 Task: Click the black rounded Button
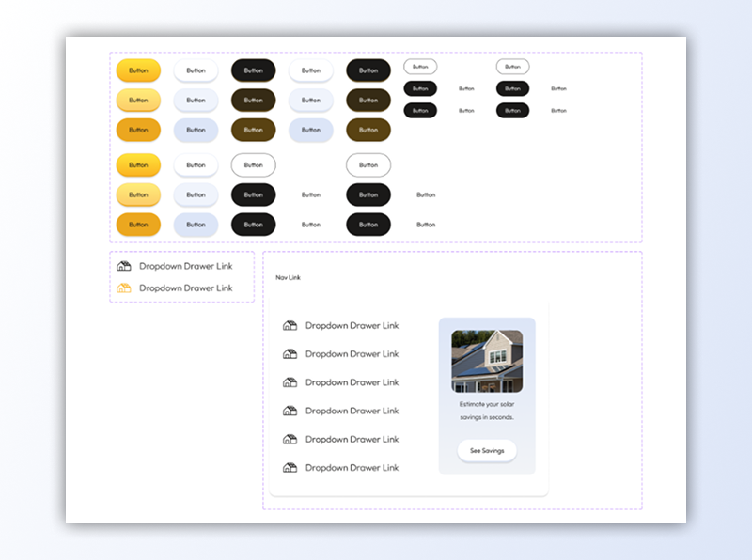pyautogui.click(x=253, y=70)
